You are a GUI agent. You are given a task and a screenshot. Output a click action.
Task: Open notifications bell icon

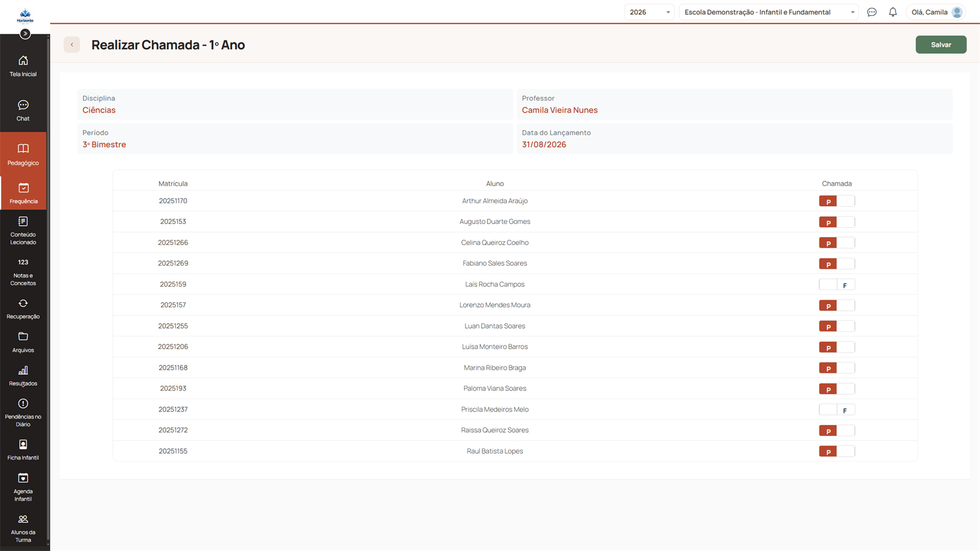(x=893, y=12)
